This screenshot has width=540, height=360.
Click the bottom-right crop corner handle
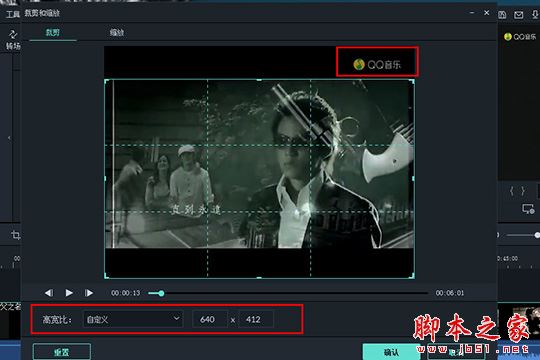[x=412, y=276]
